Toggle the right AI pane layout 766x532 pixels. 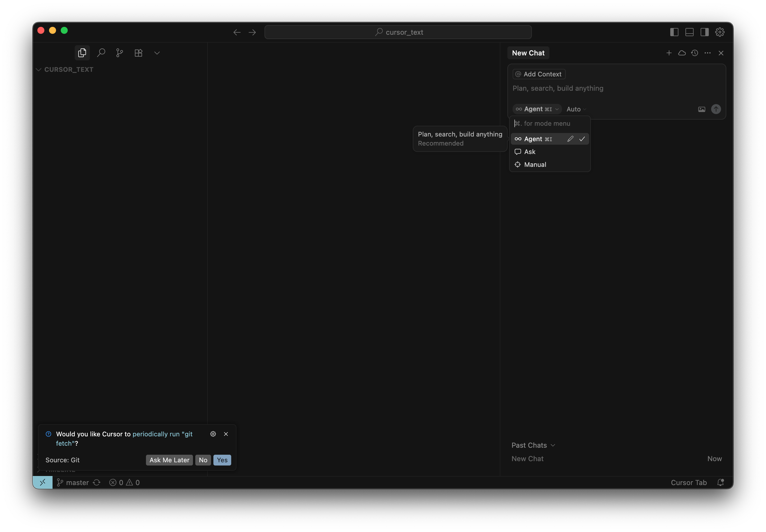705,32
